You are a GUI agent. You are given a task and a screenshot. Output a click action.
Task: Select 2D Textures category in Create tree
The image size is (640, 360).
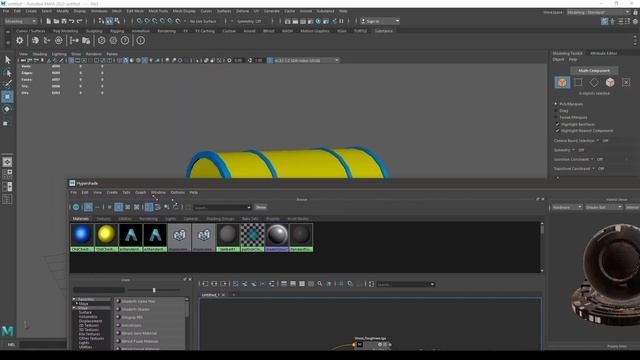point(88,325)
